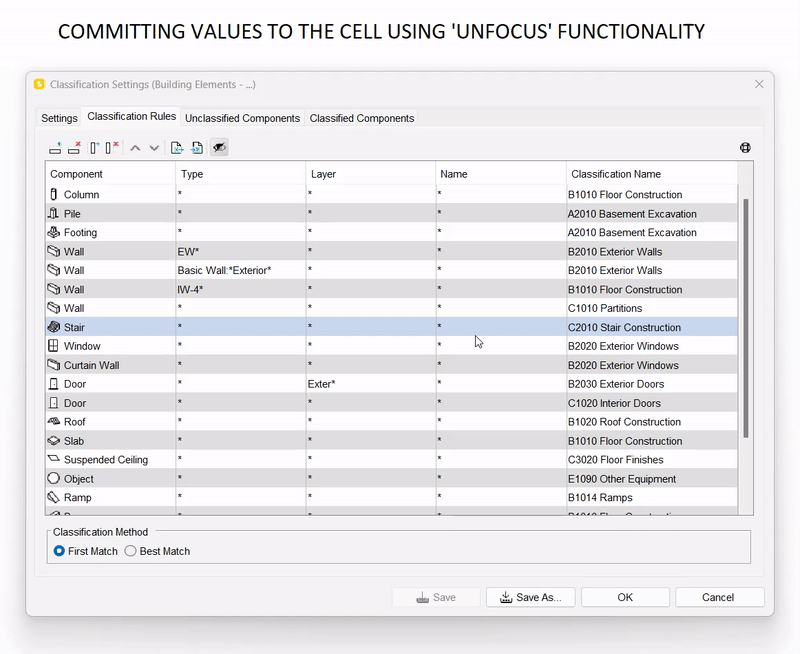This screenshot has height=654, width=800.
Task: Select the C3020 Floor Finishes cell
Action: pos(652,460)
